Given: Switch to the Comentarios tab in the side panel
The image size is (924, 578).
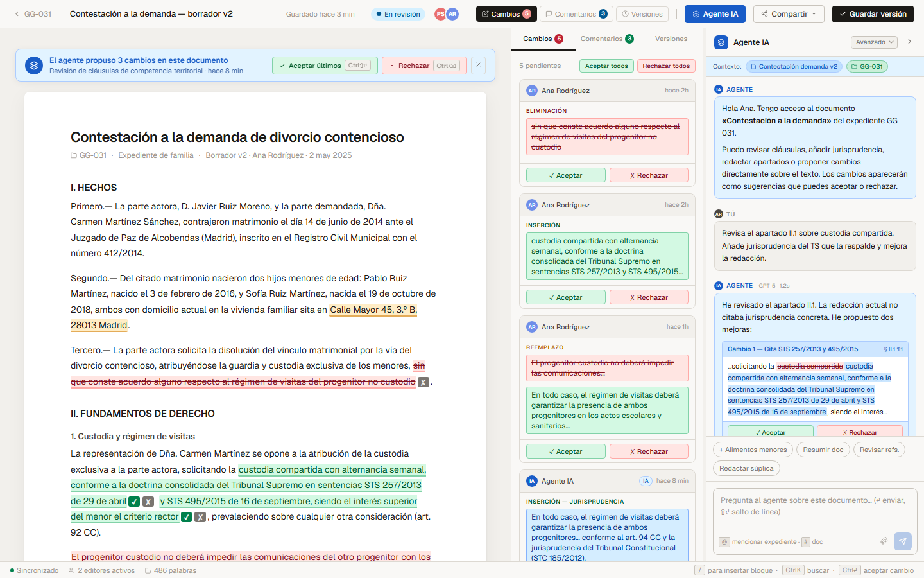Looking at the screenshot, I should 607,39.
